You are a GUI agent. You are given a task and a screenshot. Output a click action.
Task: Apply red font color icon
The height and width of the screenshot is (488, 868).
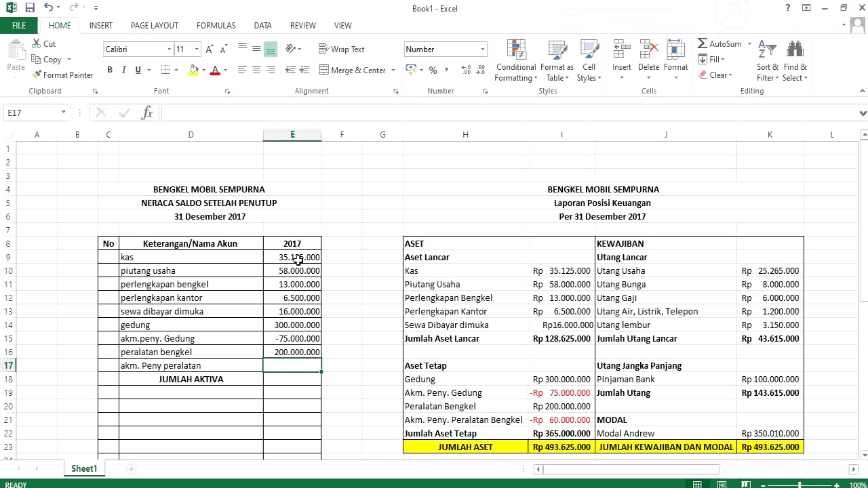[215, 70]
